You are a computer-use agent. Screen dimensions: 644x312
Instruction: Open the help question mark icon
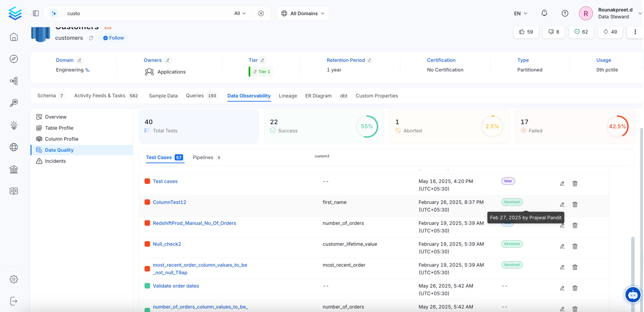pos(565,13)
